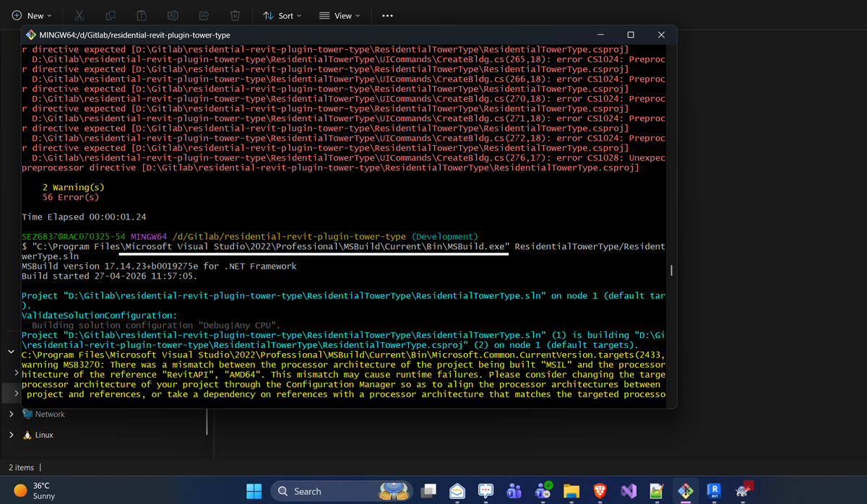Open Microsoft Teams from the taskbar
Screen dimensions: 867x504
[514, 491]
